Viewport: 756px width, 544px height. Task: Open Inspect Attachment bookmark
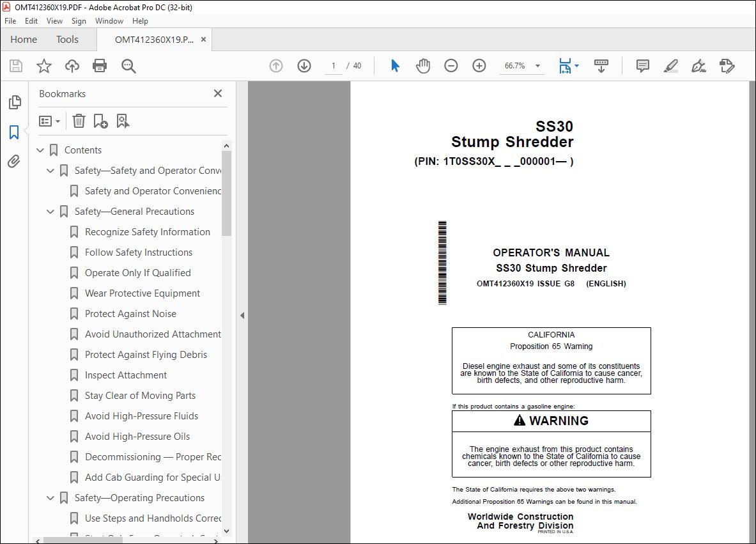coord(126,375)
